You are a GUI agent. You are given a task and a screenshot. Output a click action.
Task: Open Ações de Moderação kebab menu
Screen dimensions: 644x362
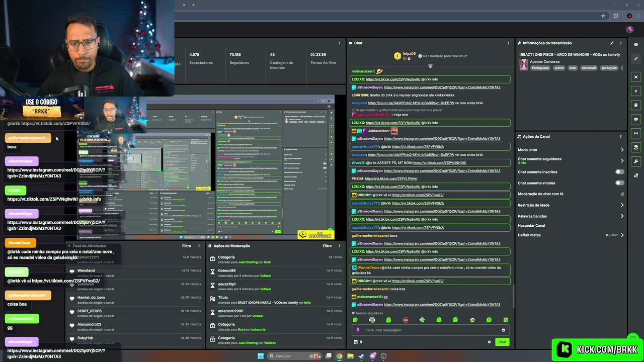[341, 246]
